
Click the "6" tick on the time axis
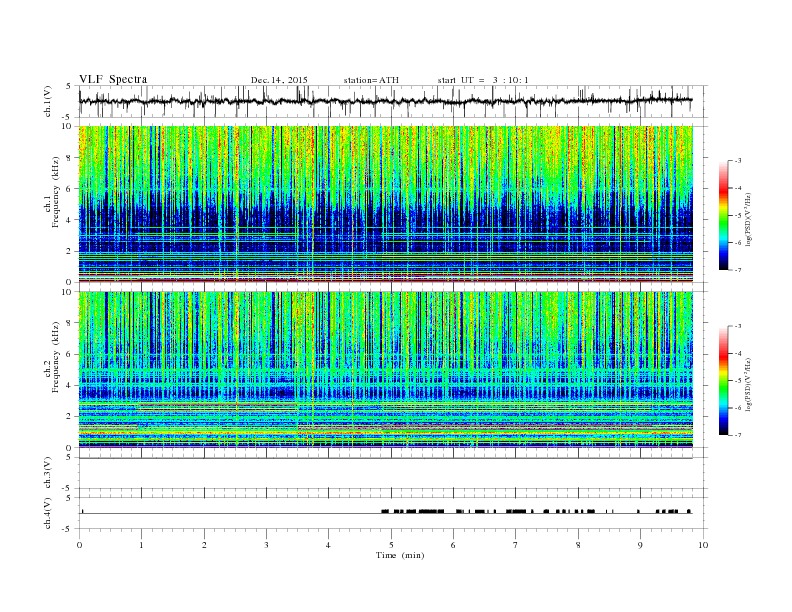pos(454,545)
